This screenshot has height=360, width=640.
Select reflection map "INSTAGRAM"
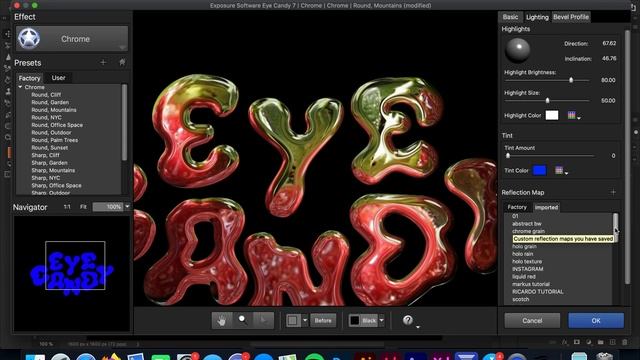pos(527,269)
